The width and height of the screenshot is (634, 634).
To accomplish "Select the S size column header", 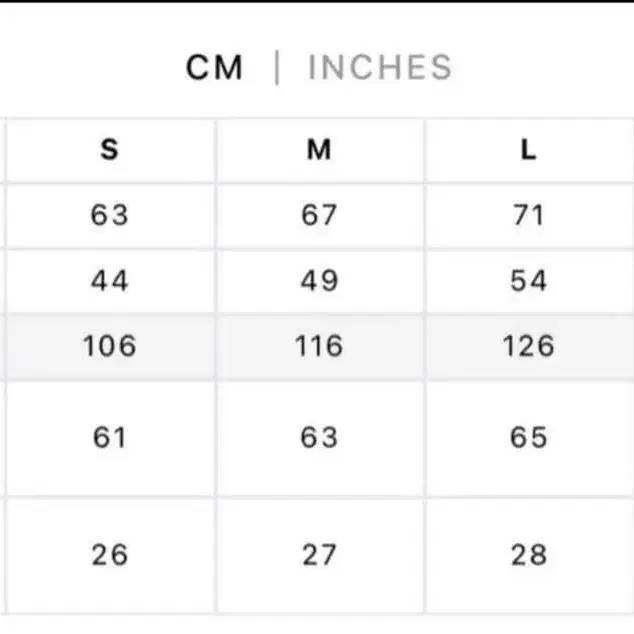I will (110, 150).
